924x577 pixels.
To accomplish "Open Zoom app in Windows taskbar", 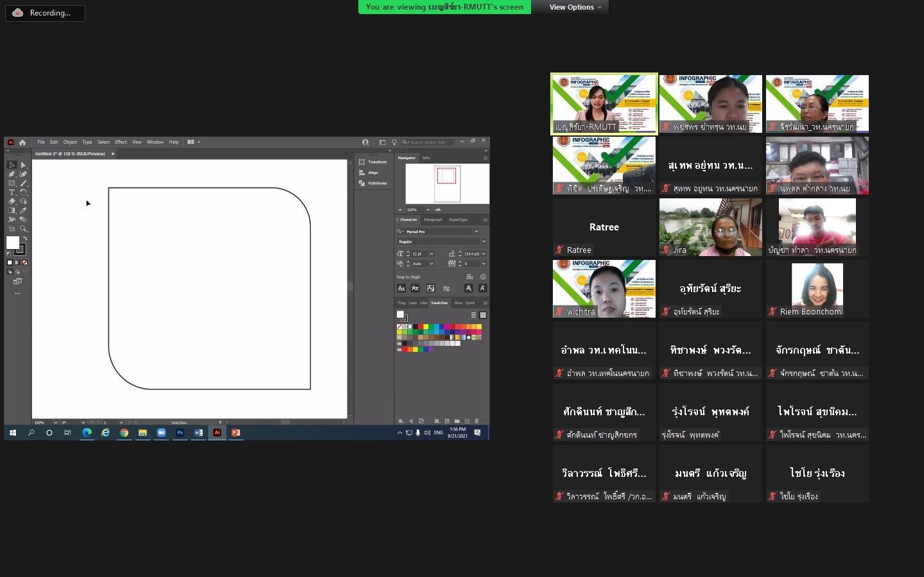I will pyautogui.click(x=161, y=433).
